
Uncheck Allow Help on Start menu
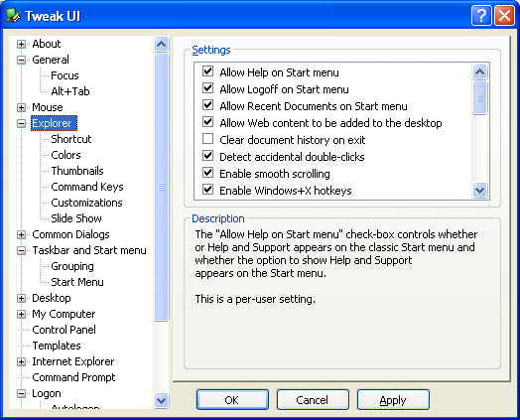[208, 71]
